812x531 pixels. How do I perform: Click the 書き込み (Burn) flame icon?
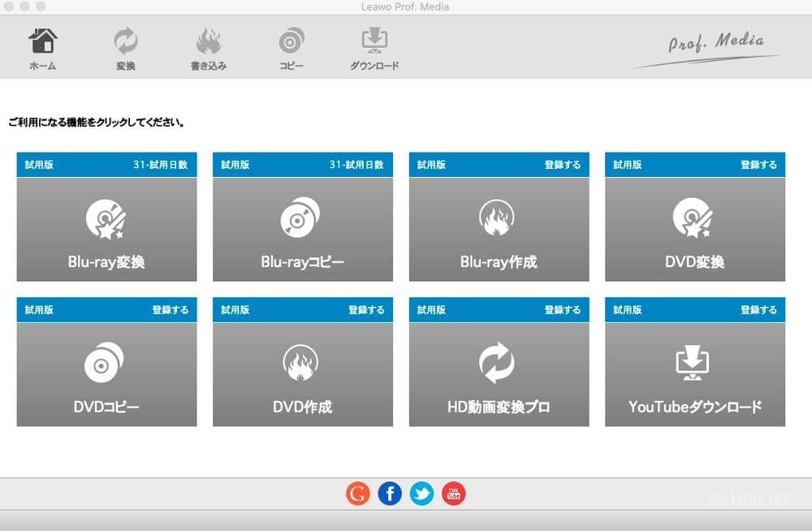point(208,46)
